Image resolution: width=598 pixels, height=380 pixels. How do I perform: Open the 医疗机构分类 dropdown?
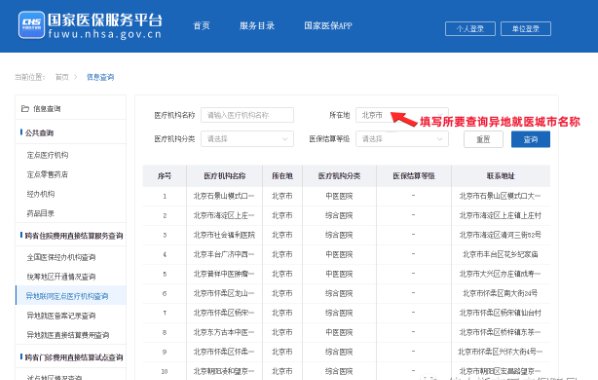pyautogui.click(x=247, y=139)
